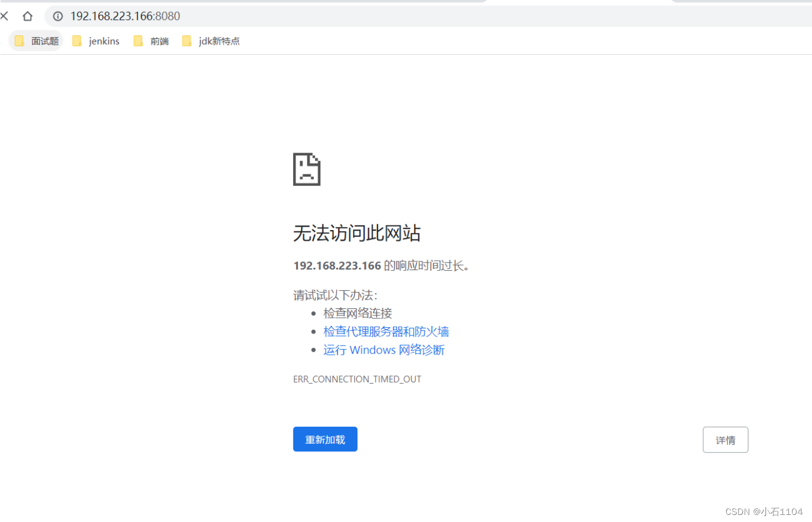Image resolution: width=812 pixels, height=522 pixels.
Task: Run Windows network diagnostics link
Action: click(x=384, y=350)
